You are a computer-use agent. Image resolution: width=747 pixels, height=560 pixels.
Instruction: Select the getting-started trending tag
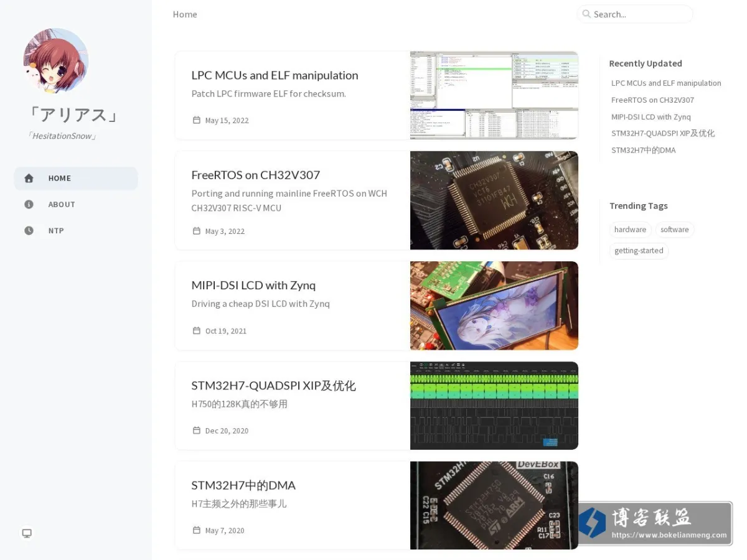[639, 251]
